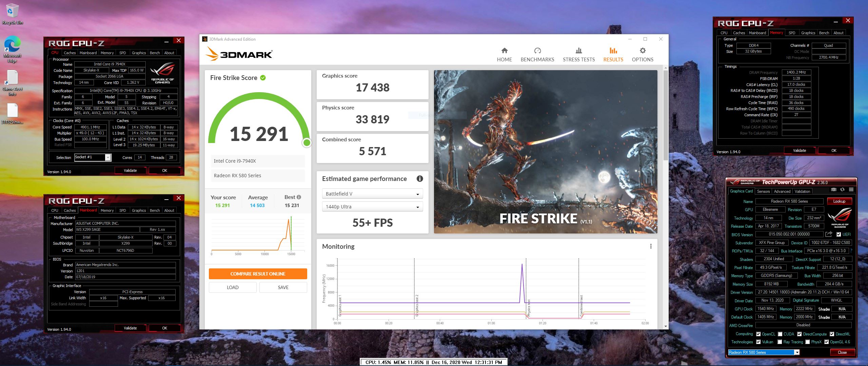Open 3DMark BENCHMARKS section

pos(537,55)
